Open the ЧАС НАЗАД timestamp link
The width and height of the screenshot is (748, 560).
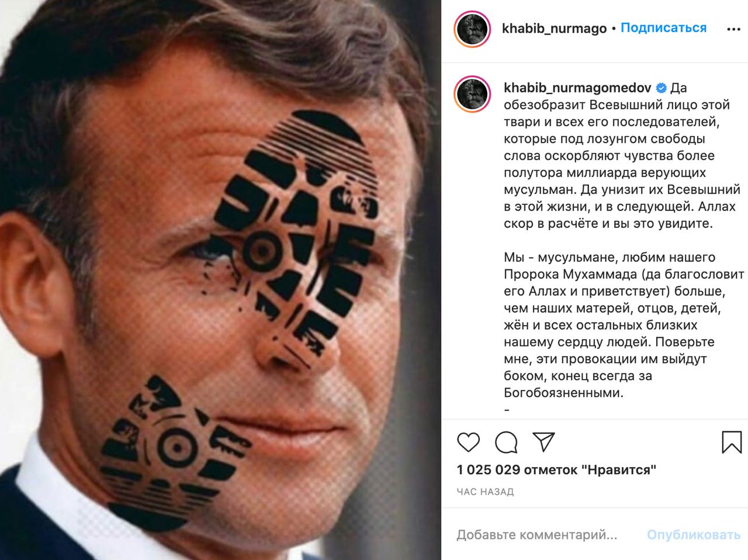pyautogui.click(x=486, y=492)
